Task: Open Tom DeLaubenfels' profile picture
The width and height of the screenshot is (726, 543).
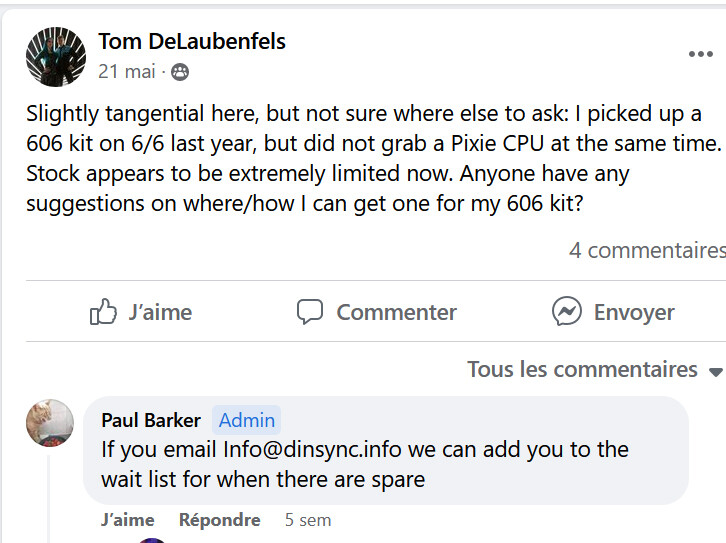Action: (55, 56)
